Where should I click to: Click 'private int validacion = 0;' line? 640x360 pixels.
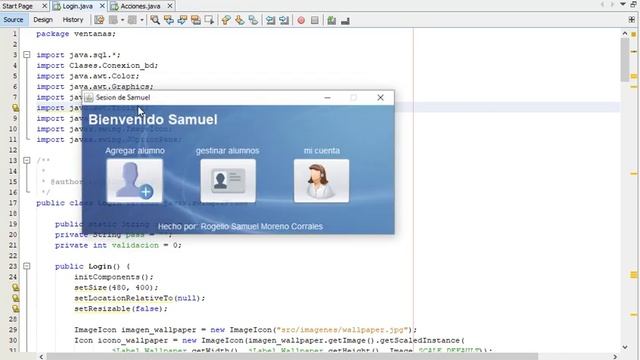point(118,245)
